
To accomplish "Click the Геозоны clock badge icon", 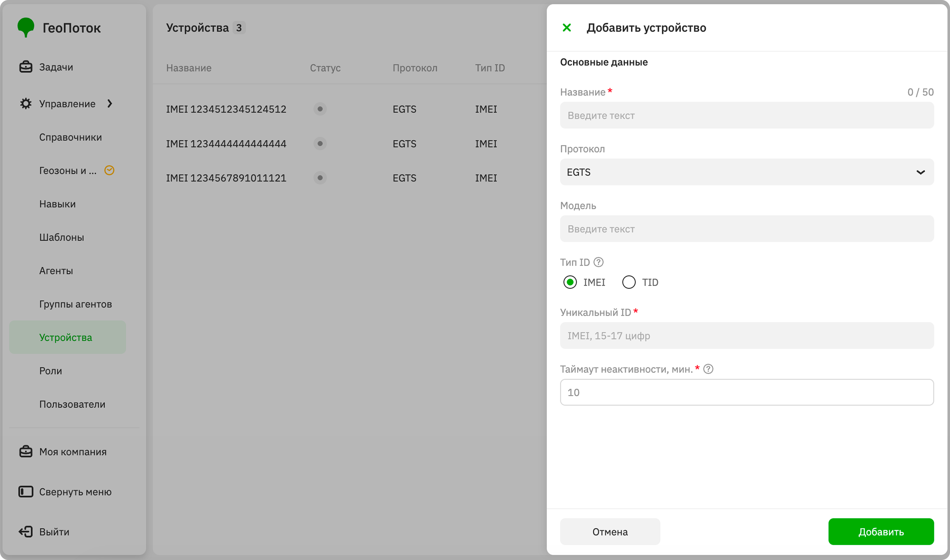I will [x=109, y=170].
